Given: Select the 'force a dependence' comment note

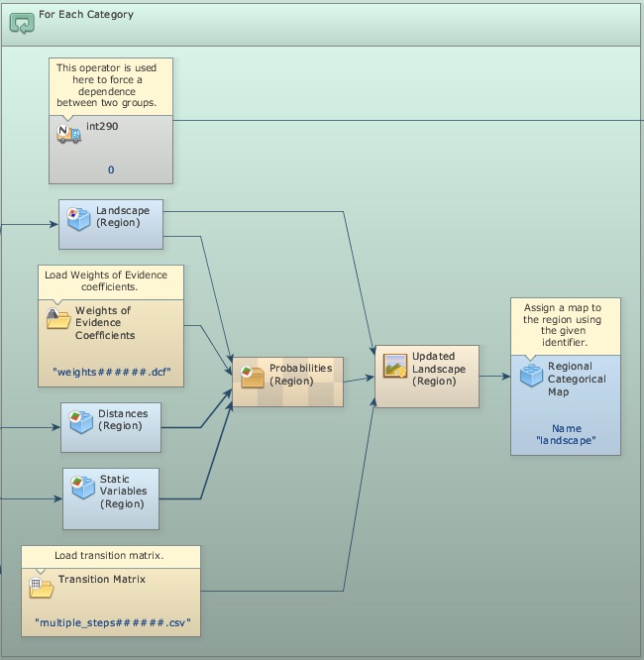Looking at the screenshot, I should click(110, 85).
